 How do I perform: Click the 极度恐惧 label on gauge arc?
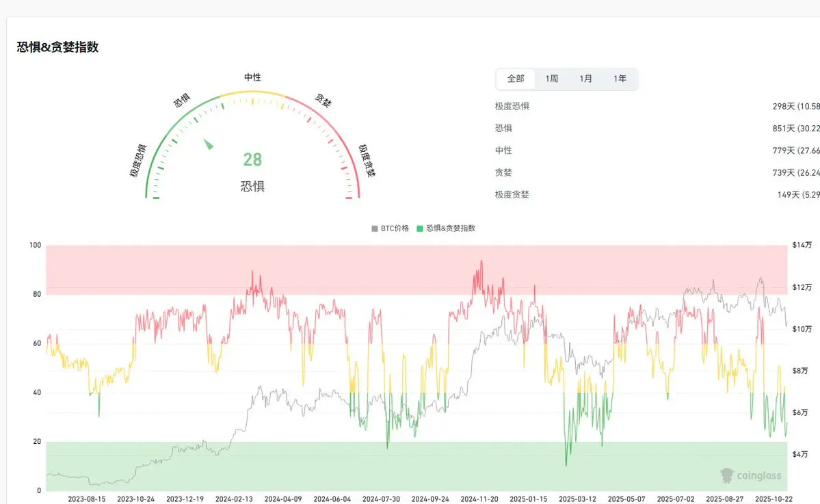(138, 161)
